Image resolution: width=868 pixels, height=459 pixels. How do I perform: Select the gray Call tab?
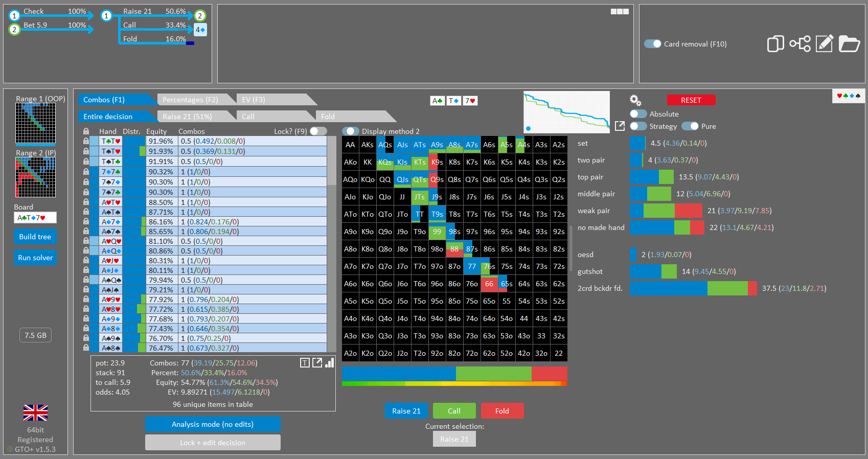(275, 117)
